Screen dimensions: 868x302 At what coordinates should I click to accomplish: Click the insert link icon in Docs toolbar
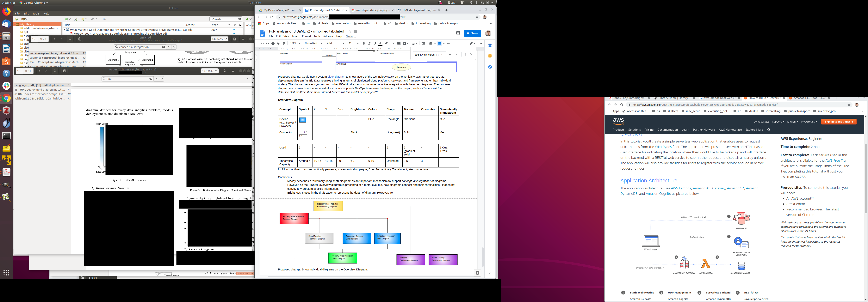pos(393,43)
